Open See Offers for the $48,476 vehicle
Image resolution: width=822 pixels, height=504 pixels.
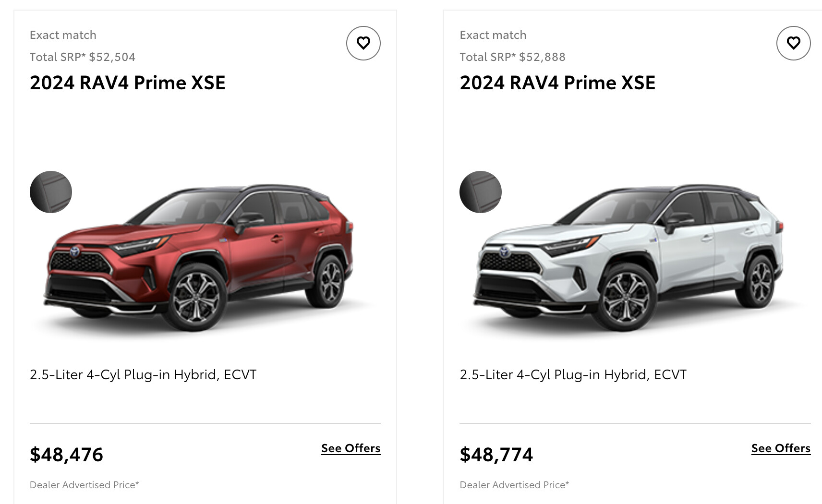pyautogui.click(x=351, y=448)
